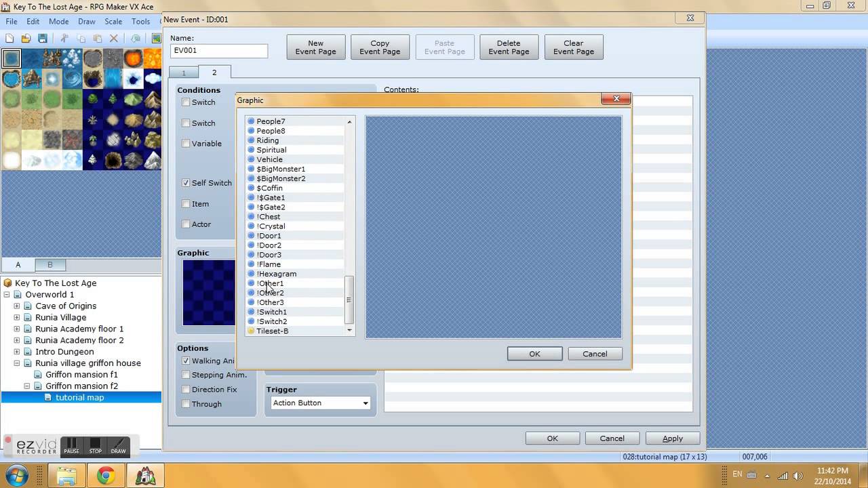Click the Save Project floppy icon
This screenshot has width=868, height=488.
(43, 39)
